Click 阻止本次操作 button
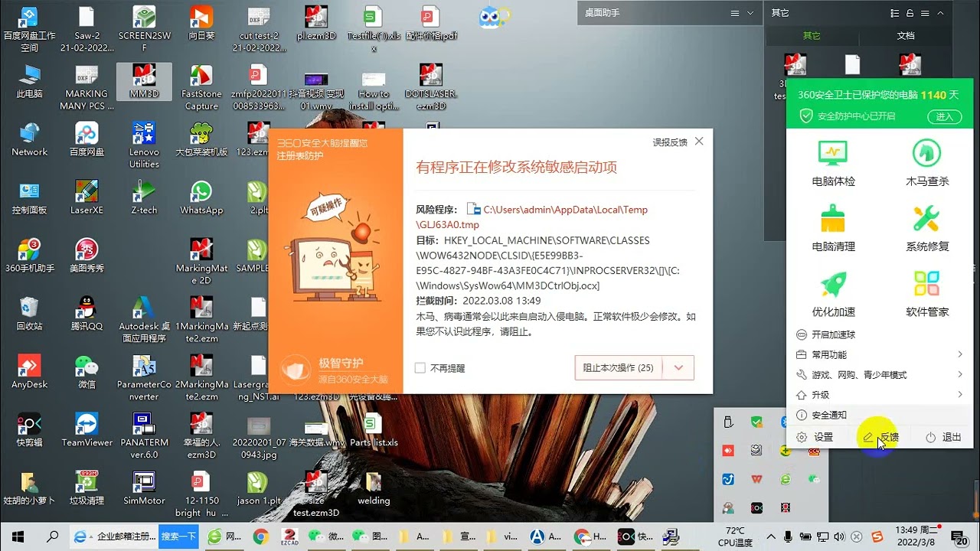Screen dimensions: 980x551 (619, 367)
